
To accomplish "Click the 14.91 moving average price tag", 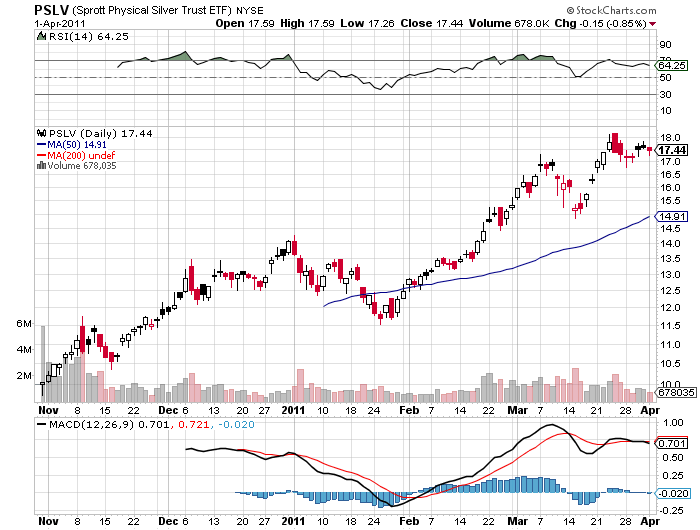I will (672, 217).
